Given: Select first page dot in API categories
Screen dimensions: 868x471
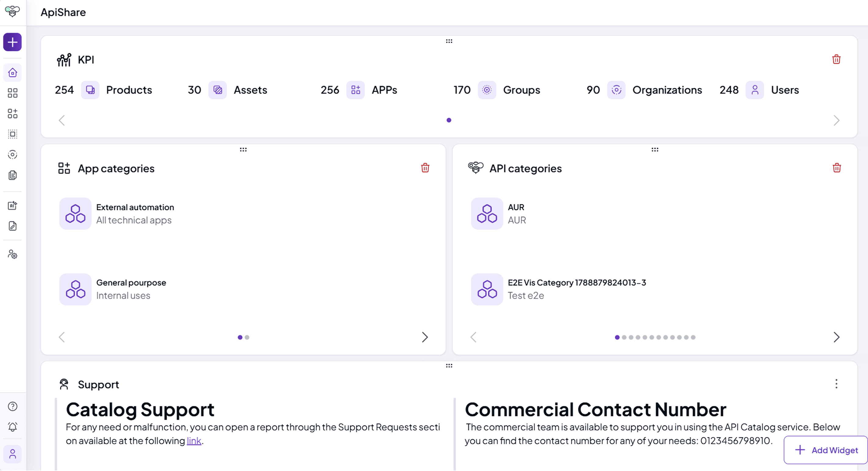Looking at the screenshot, I should 617,337.
